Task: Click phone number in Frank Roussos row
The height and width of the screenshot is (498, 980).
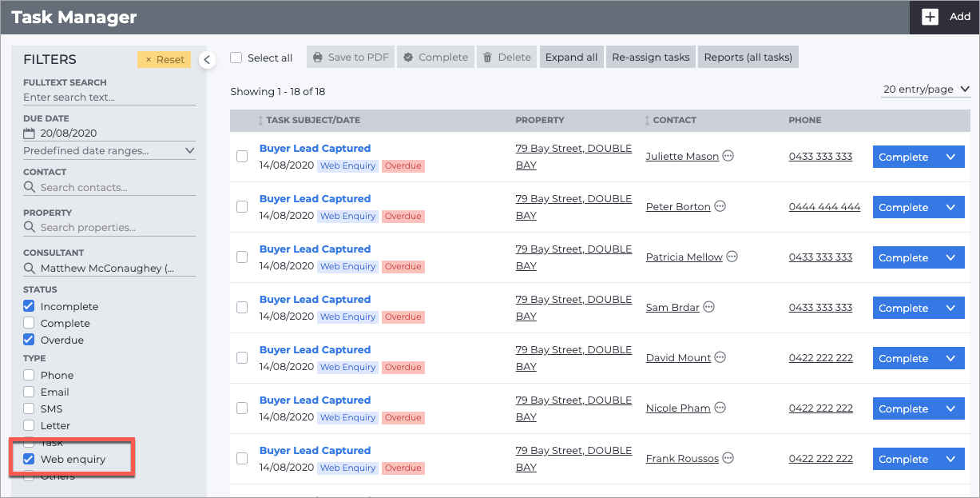Action: click(820, 458)
